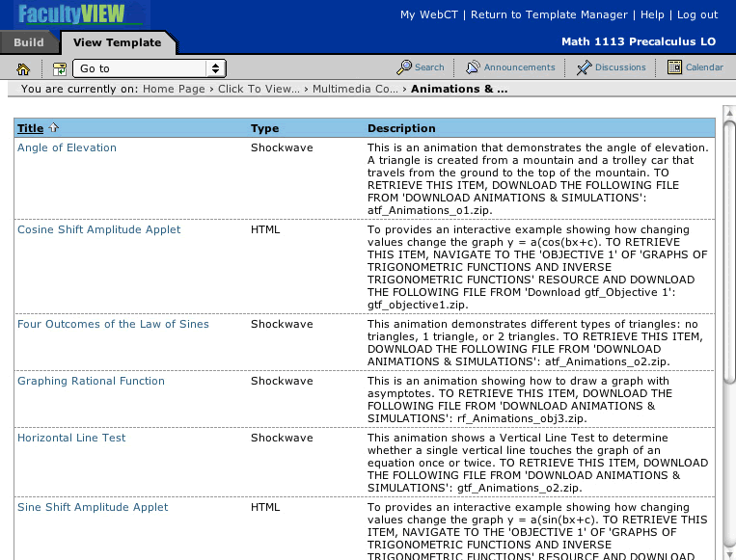Click the Horizontal Line Test description text
The width and height of the screenshot is (736, 560).
tap(538, 463)
